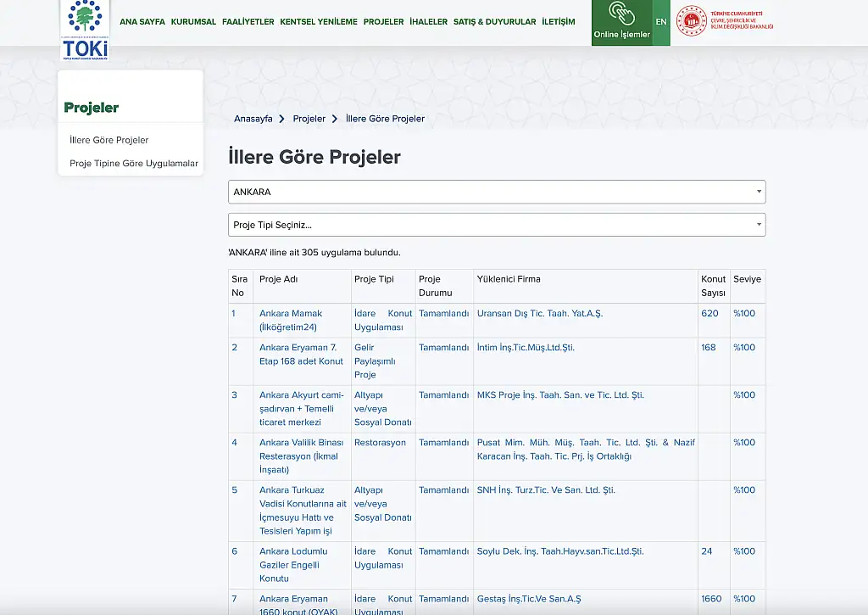868x615 pixels.
Task: Open project Ankara Valilik Binası Resterasyon
Action: tap(301, 456)
